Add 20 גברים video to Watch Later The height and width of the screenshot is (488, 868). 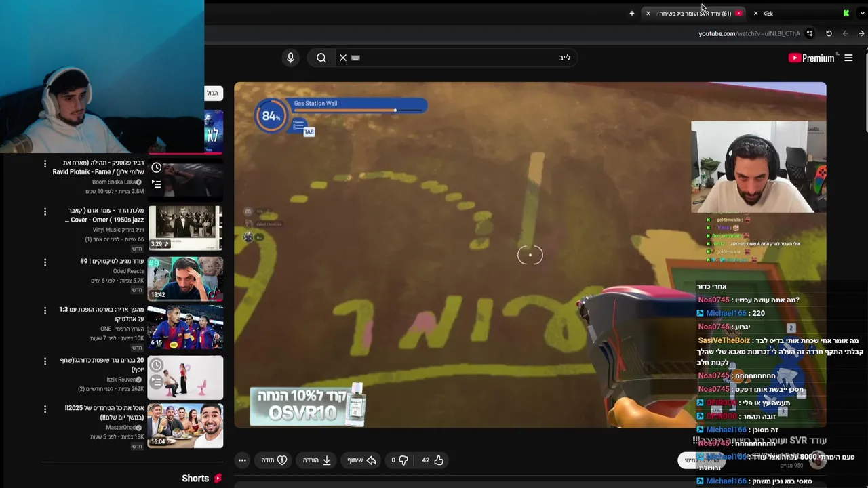coord(157,365)
